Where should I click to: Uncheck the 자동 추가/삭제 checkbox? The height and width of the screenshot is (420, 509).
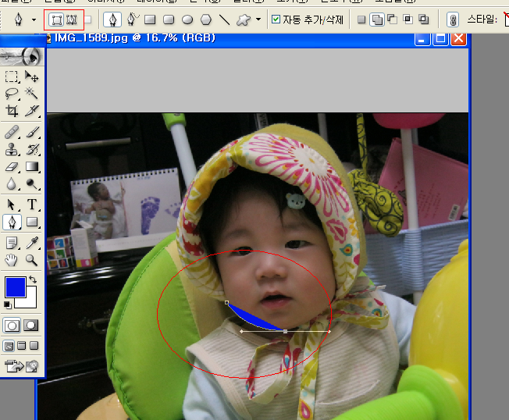276,20
